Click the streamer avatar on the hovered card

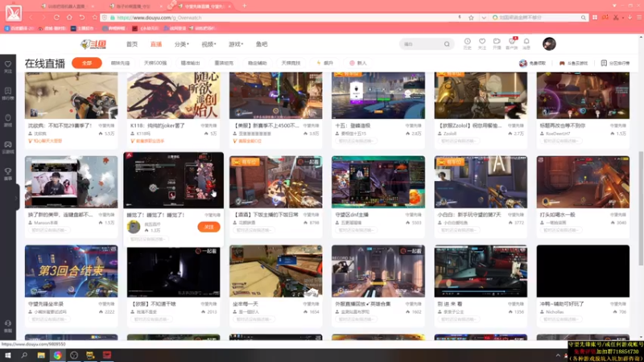pyautogui.click(x=134, y=227)
